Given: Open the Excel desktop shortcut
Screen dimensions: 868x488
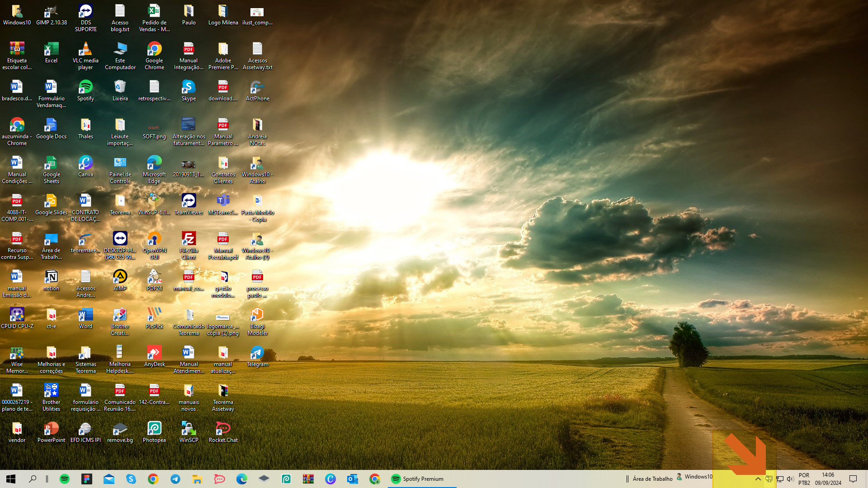Looking at the screenshot, I should pyautogui.click(x=51, y=53).
